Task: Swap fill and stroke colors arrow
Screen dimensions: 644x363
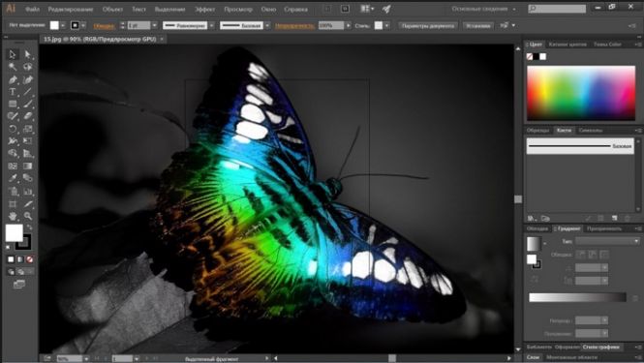Action: tap(30, 227)
